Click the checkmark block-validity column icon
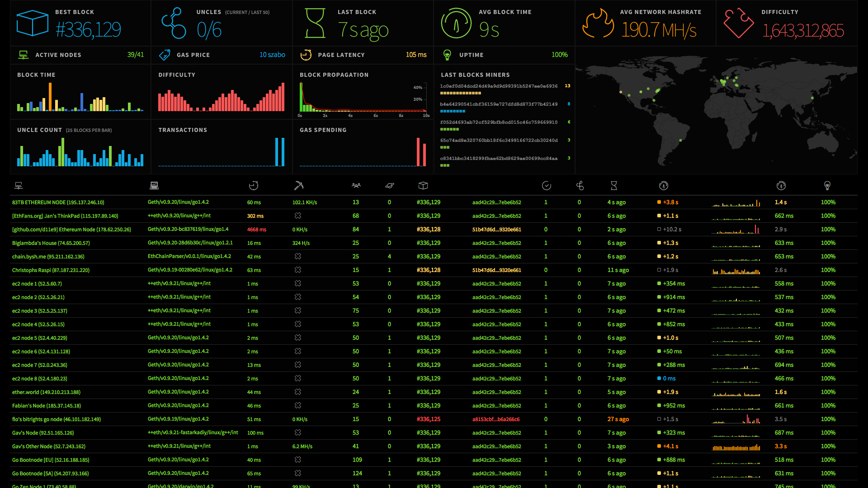868x488 pixels. click(546, 185)
